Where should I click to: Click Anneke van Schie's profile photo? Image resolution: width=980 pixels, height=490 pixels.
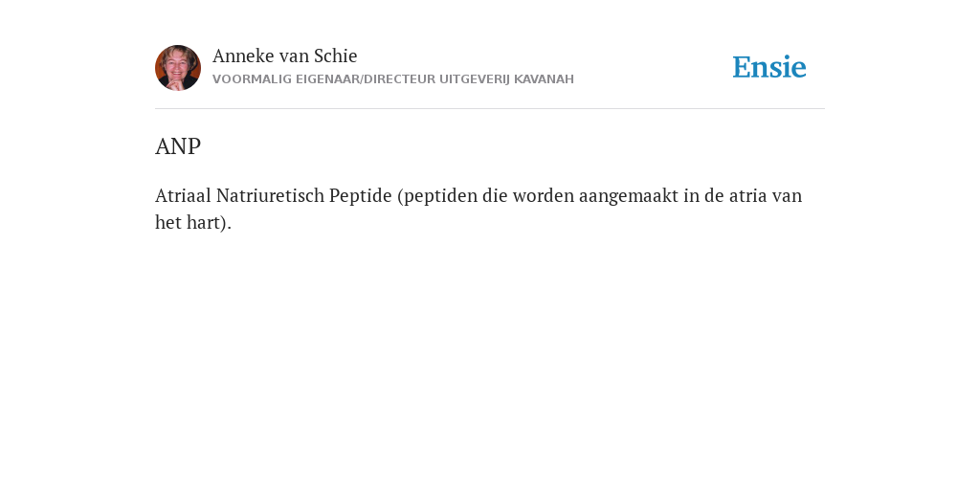point(178,68)
